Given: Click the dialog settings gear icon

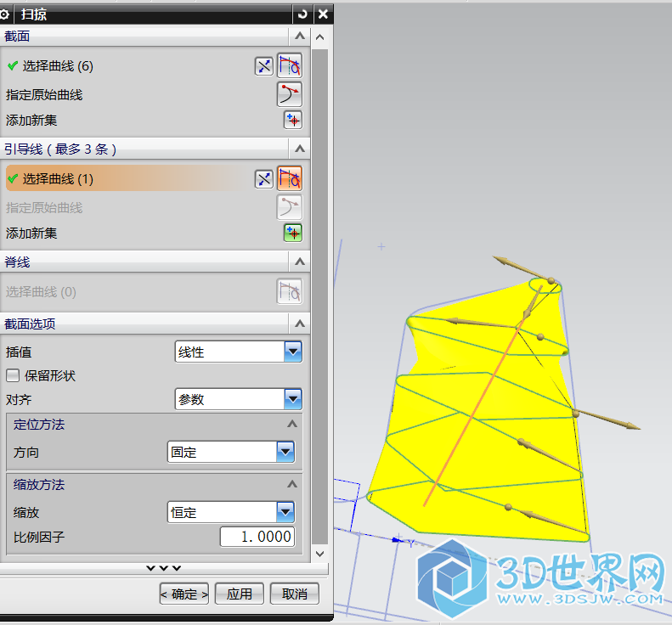Looking at the screenshot, I should (4, 14).
